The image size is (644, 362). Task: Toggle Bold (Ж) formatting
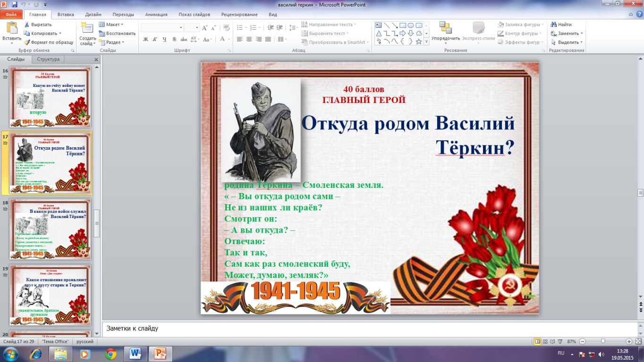[146, 39]
